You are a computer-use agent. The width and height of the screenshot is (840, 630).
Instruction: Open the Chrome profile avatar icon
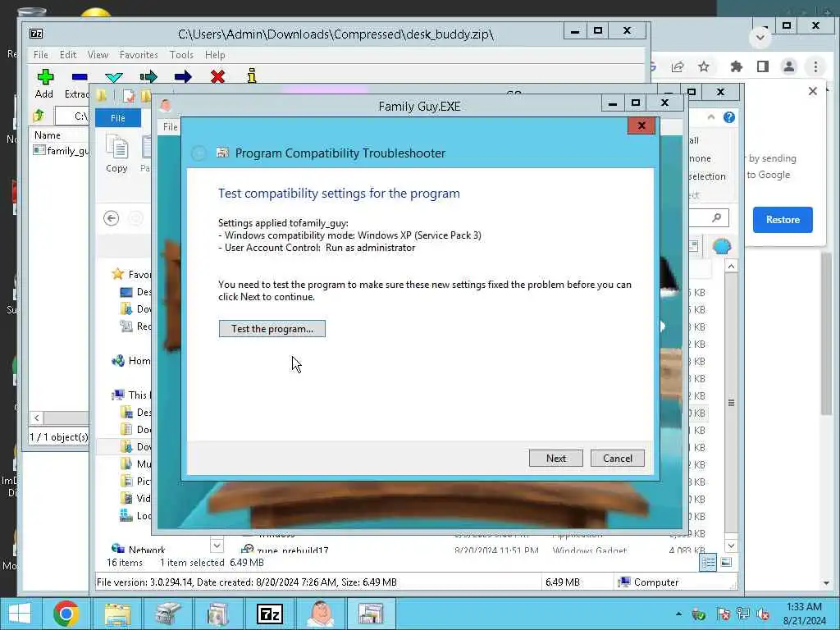click(788, 66)
